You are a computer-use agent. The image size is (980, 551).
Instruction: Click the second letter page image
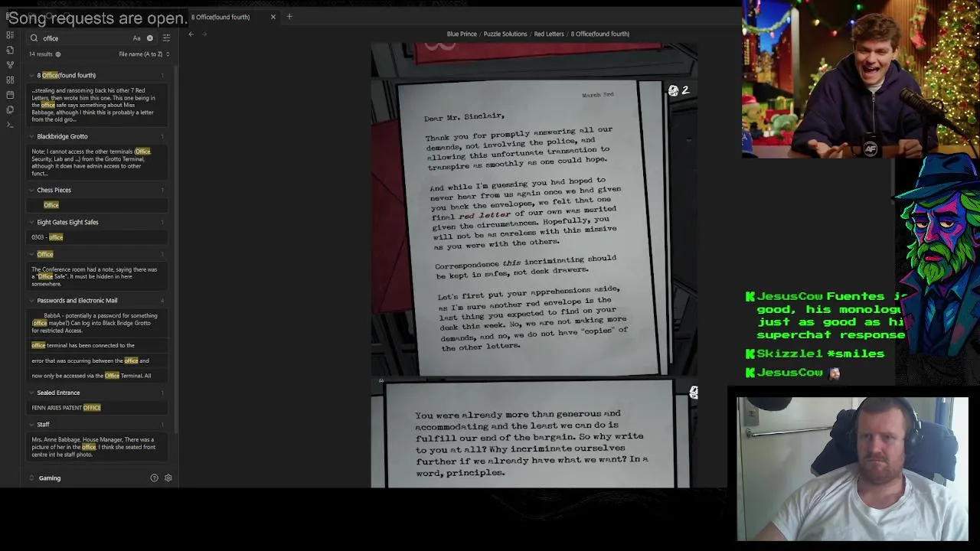(534, 434)
